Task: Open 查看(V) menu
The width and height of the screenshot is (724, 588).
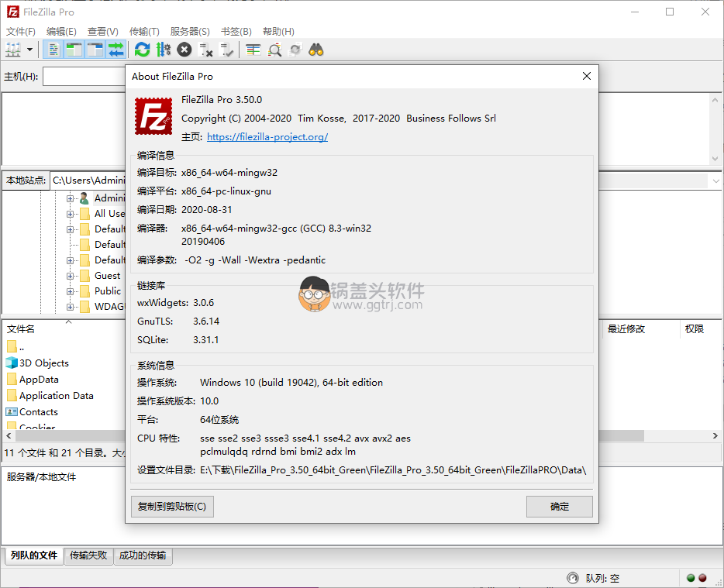Action: pyautogui.click(x=103, y=32)
